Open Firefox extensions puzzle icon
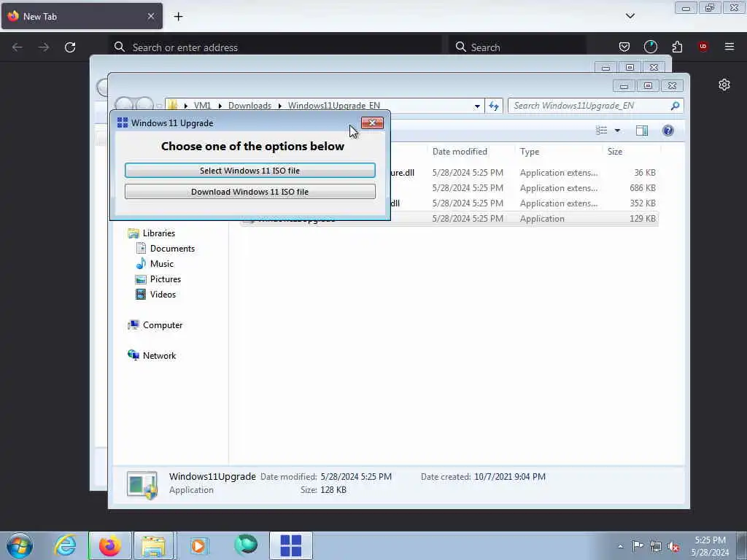Screen dimensions: 747x560 [x=677, y=47]
